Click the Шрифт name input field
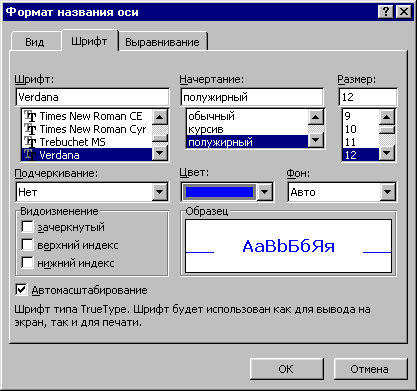Viewport: 417px width, 391px height. click(x=92, y=97)
